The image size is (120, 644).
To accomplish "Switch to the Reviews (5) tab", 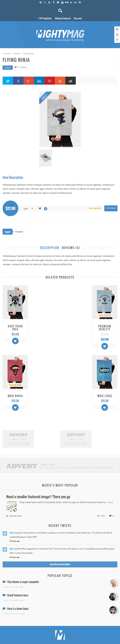I will pos(71,248).
